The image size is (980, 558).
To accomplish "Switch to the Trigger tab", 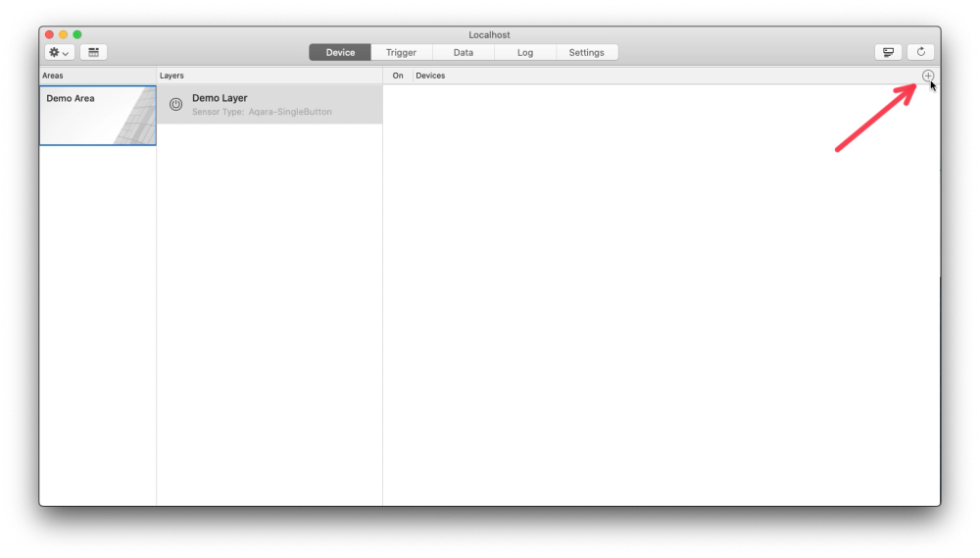I will click(x=401, y=53).
